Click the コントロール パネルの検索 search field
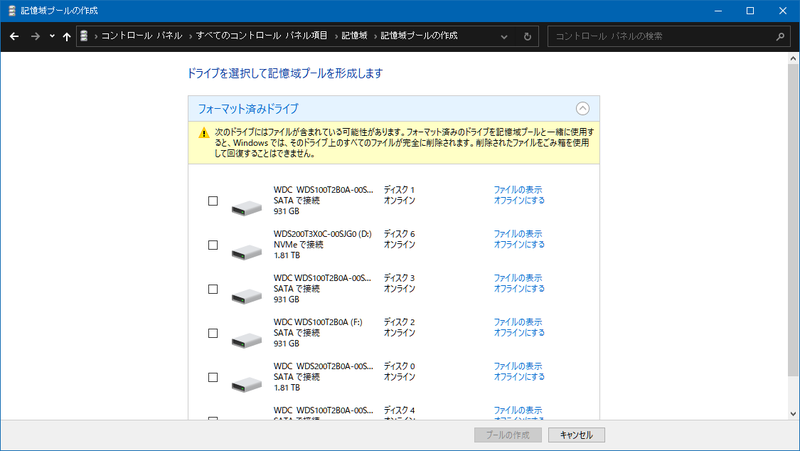Image resolution: width=800 pixels, height=451 pixels. pos(660,36)
